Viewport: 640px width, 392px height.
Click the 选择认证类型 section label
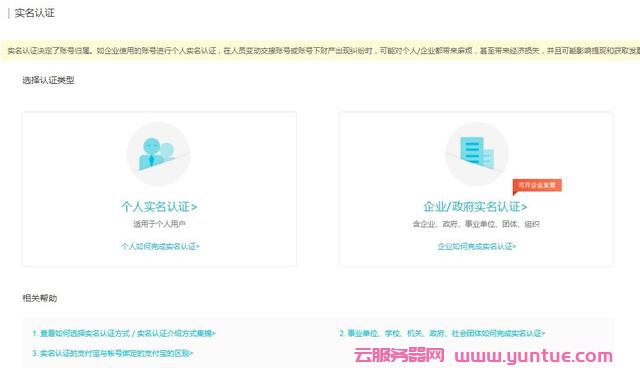coord(48,80)
